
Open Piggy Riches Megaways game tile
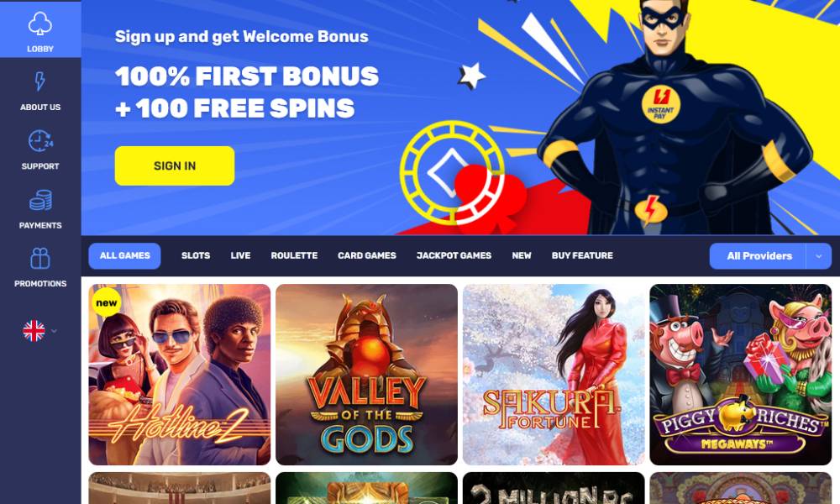pyautogui.click(x=740, y=375)
